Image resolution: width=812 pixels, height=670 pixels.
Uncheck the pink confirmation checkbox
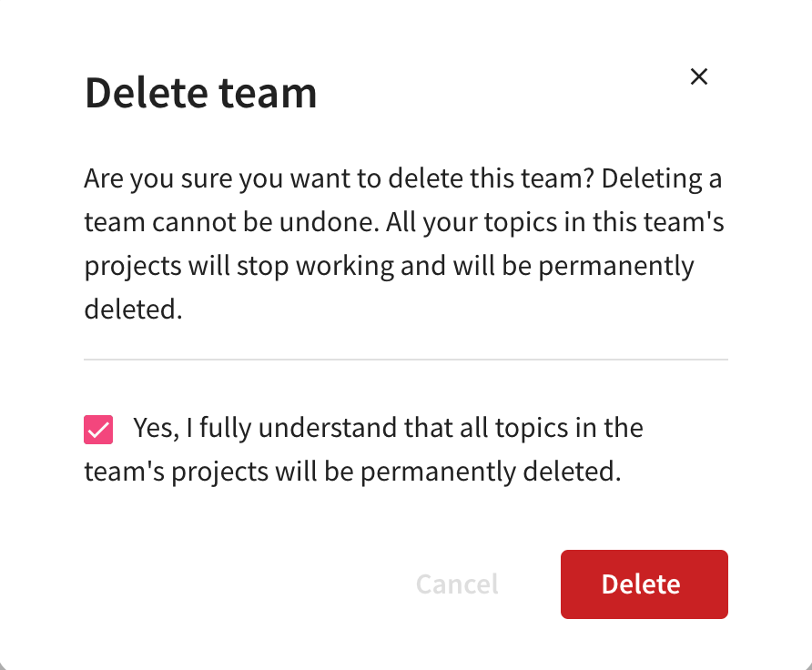98,430
